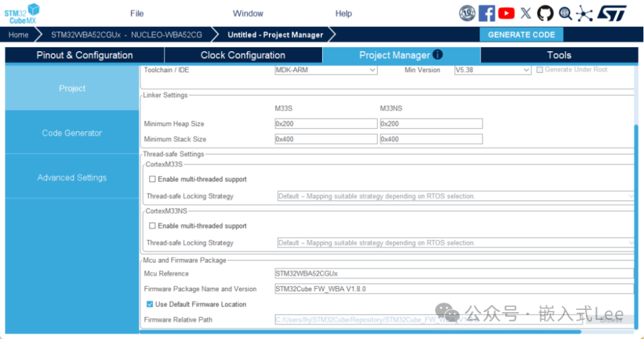Enable multi-threaded support for CortexM33NS

point(153,226)
